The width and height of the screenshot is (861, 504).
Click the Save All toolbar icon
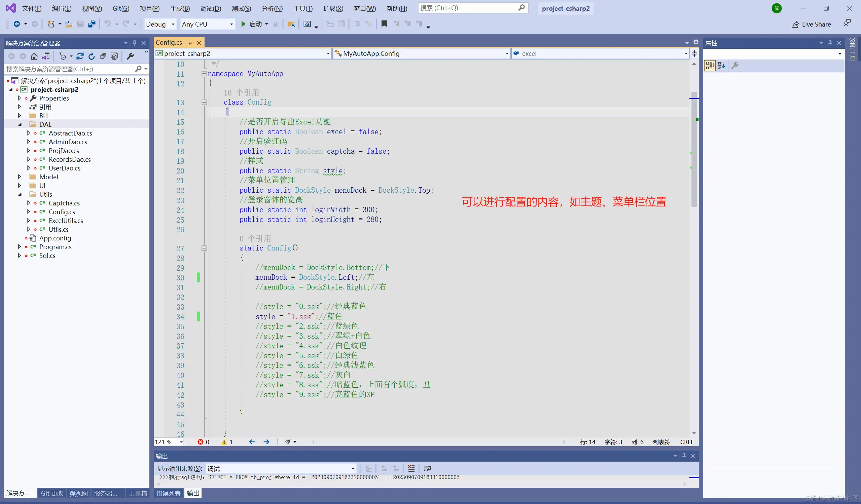pyautogui.click(x=92, y=24)
